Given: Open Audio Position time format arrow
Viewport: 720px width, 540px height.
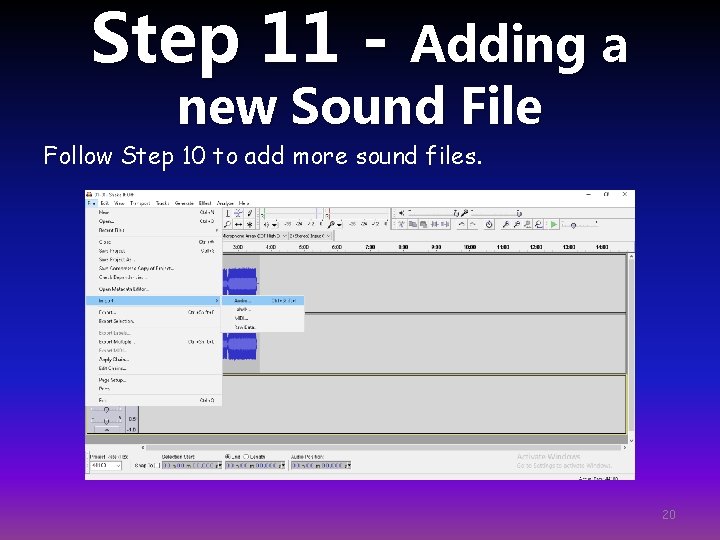Looking at the screenshot, I should pos(349,466).
